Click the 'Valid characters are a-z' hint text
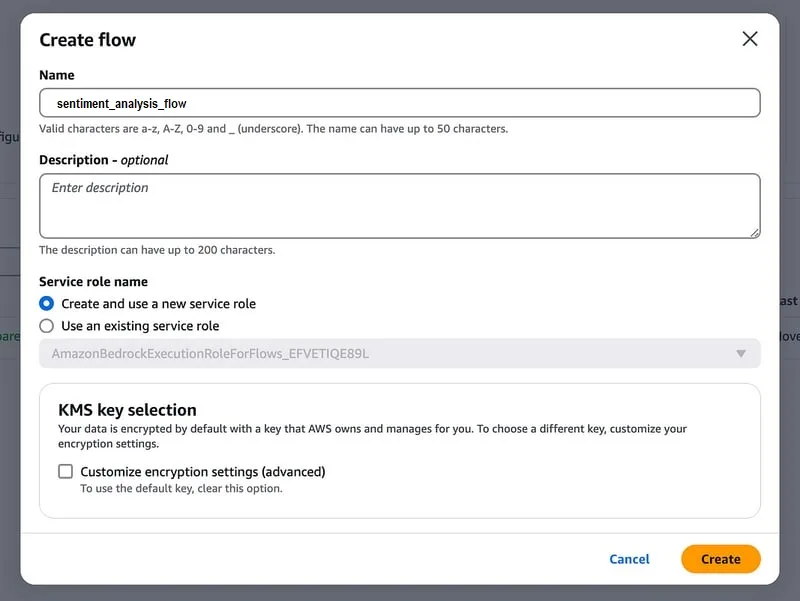The height and width of the screenshot is (601, 800). click(x=273, y=129)
